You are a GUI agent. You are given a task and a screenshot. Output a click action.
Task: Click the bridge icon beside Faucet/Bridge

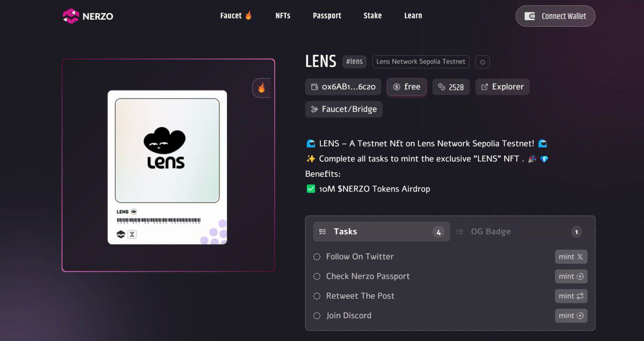314,109
